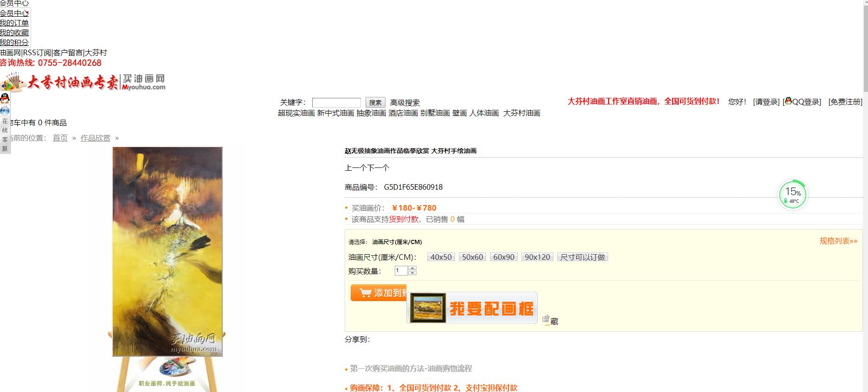Click the 会员中心 link with the red arrow

[14, 13]
